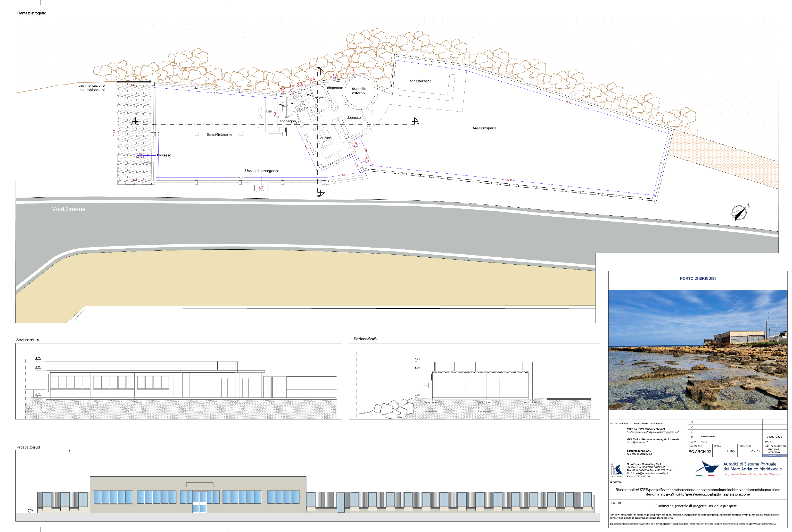
Task: Click the Autorità di Sistema Portuale ship logo
Action: click(x=707, y=469)
